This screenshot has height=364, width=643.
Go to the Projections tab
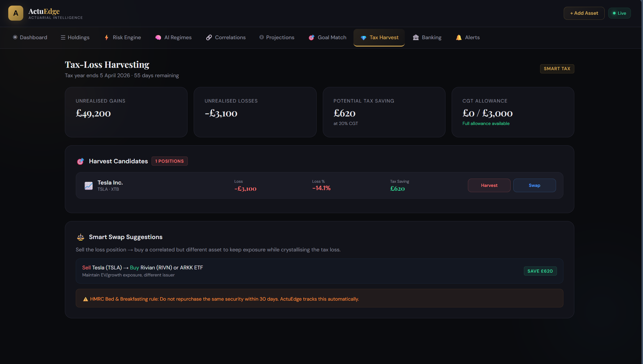[277, 37]
